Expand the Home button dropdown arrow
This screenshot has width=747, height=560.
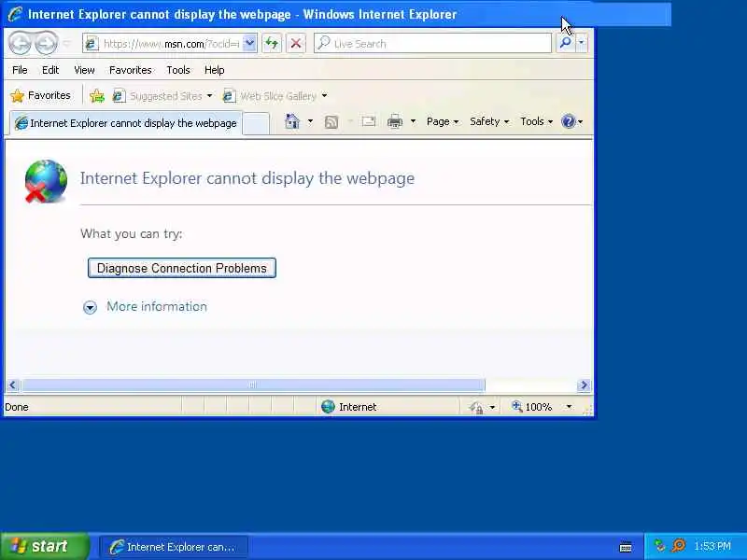[x=310, y=121]
